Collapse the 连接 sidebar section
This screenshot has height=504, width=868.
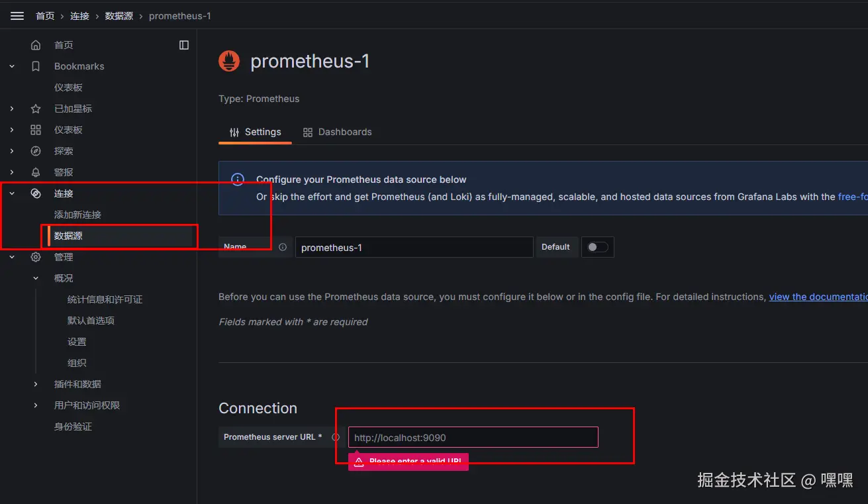coord(12,193)
